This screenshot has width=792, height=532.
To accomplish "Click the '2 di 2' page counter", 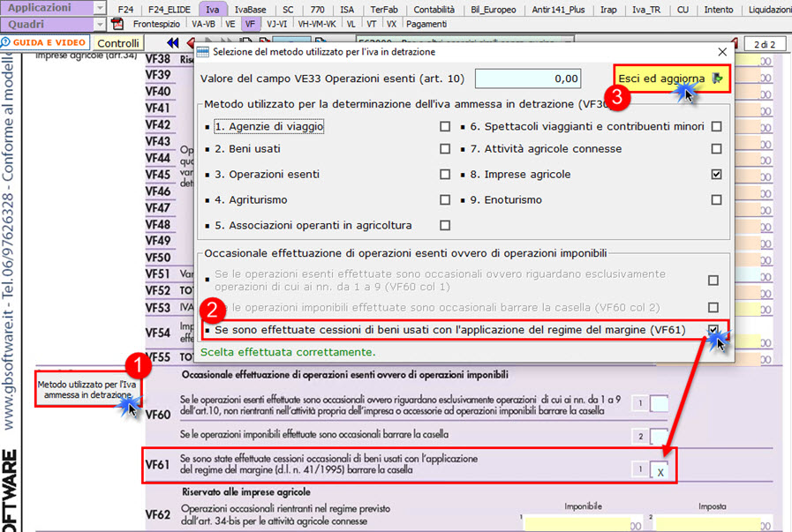I will tap(765, 44).
